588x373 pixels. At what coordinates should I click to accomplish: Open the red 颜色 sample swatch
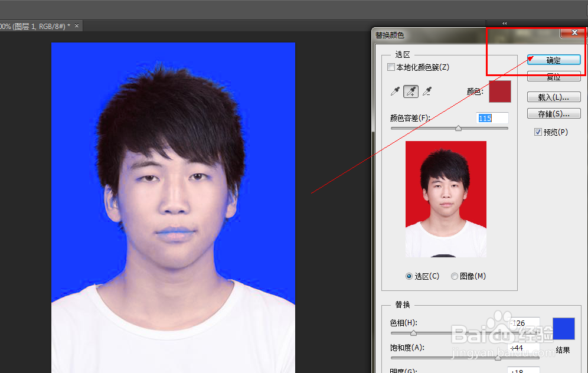499,91
